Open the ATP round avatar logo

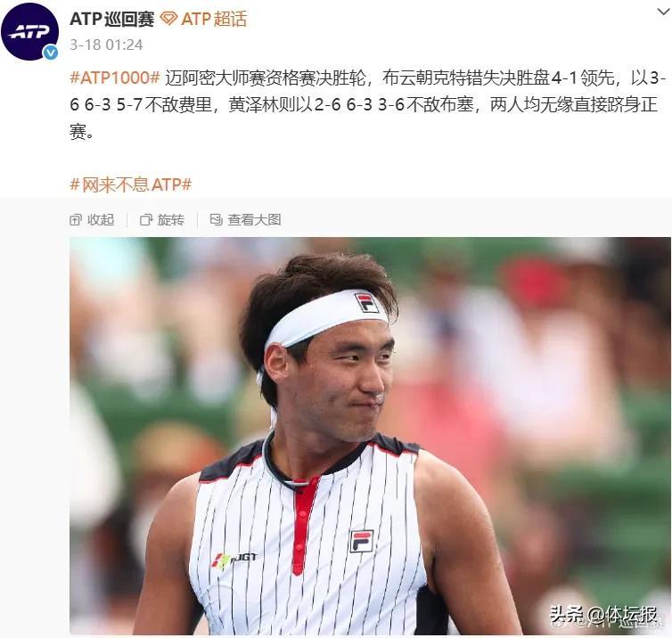click(29, 31)
